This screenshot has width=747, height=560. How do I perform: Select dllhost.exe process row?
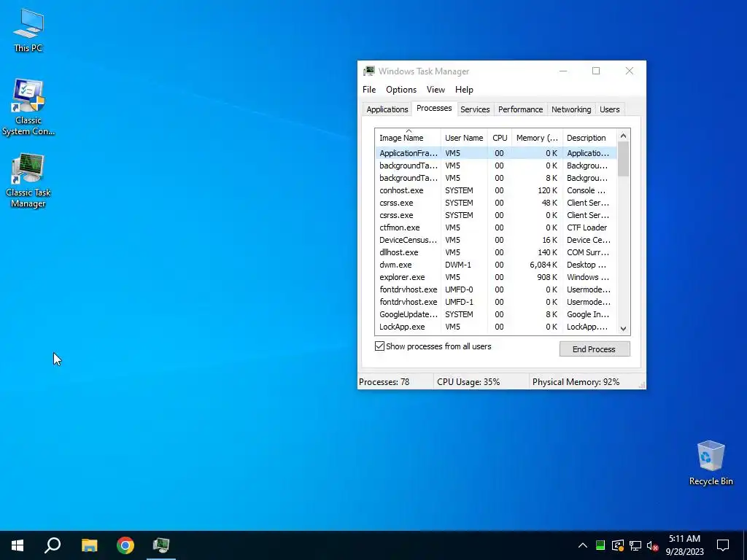coord(495,252)
